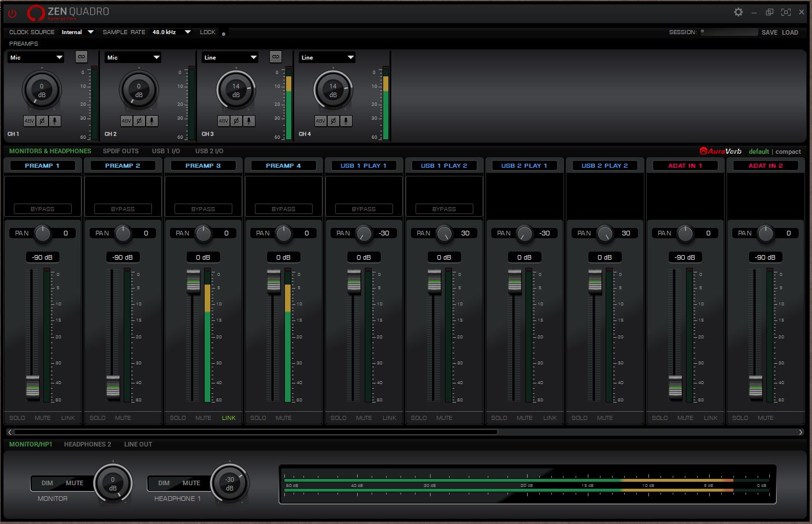Mute the PREAMP 2 channel

(123, 418)
